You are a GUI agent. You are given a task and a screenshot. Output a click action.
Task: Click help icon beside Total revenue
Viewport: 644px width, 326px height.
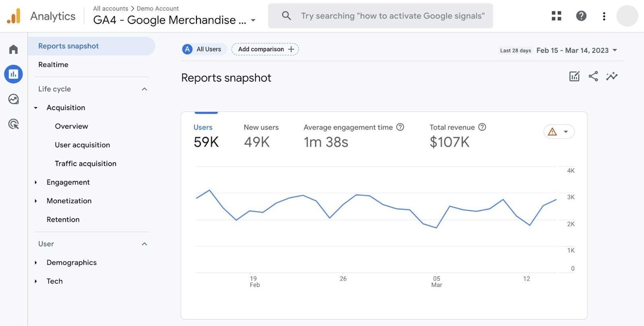482,127
